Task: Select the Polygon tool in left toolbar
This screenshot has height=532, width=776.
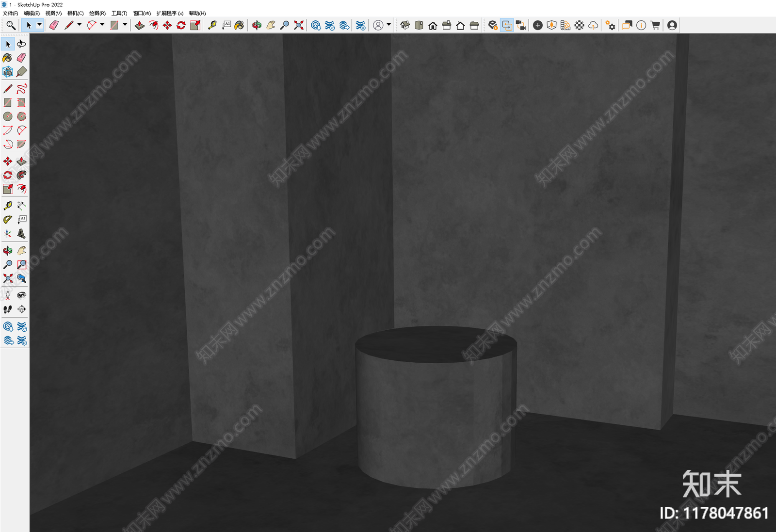Action: click(21, 116)
